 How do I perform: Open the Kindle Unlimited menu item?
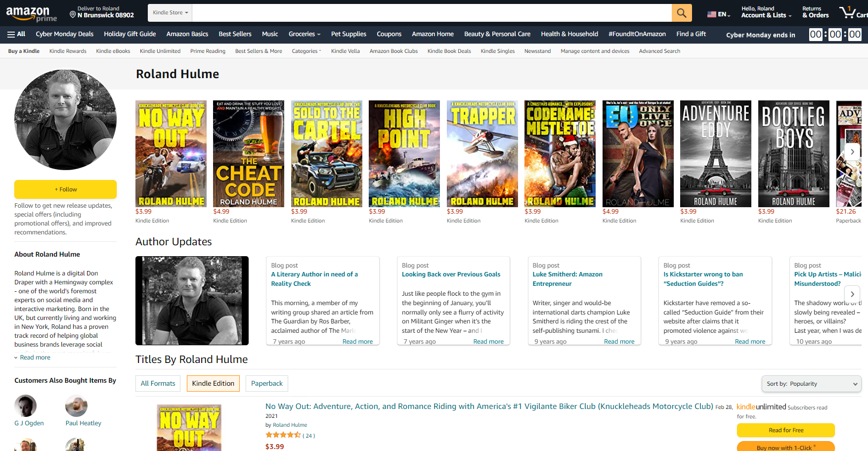160,51
